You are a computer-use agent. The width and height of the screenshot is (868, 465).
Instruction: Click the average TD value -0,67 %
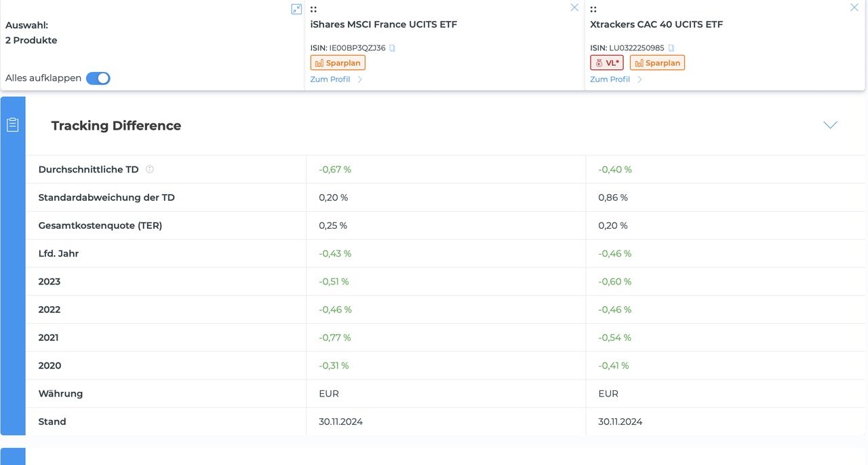[x=335, y=169]
